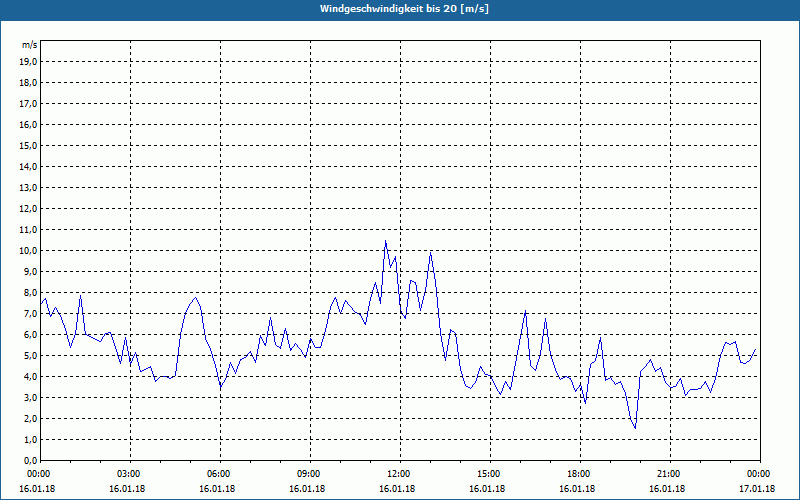
Task: Click the 5,0 y-axis tick label
Action: 31,356
